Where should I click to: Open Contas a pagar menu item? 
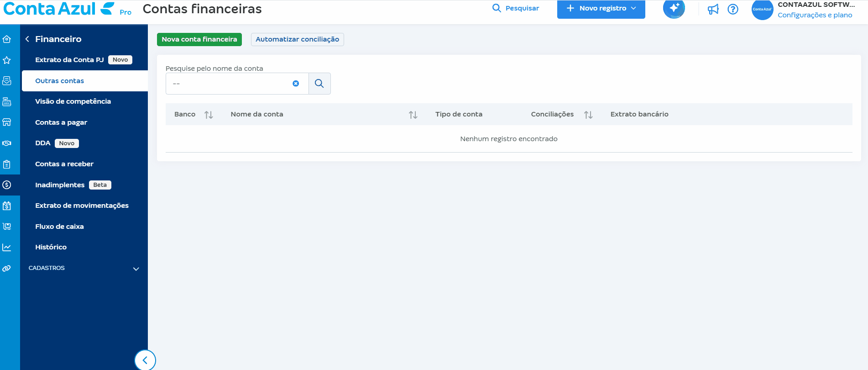coord(61,122)
